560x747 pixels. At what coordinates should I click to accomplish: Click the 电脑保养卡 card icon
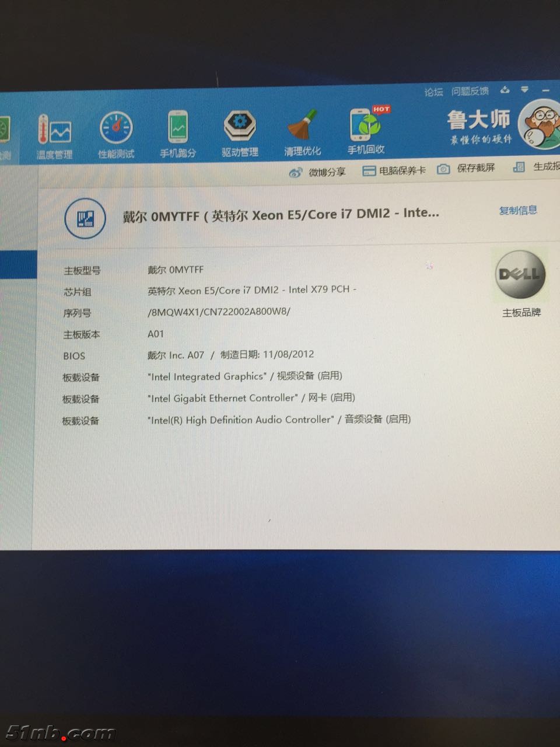point(369,171)
